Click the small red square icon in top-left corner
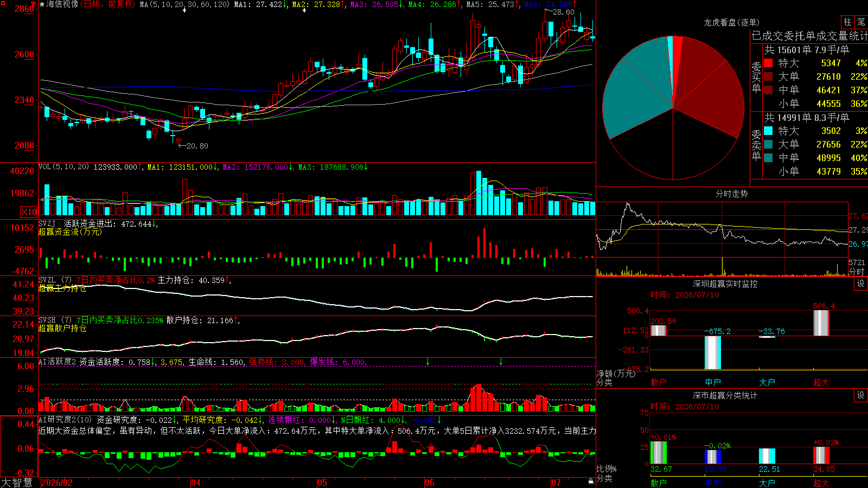Screen dimensions: 868x488 click(3, 3)
